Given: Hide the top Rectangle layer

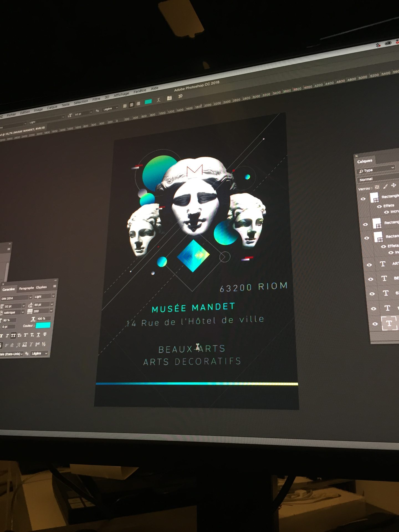Looking at the screenshot, I should click(x=363, y=199).
